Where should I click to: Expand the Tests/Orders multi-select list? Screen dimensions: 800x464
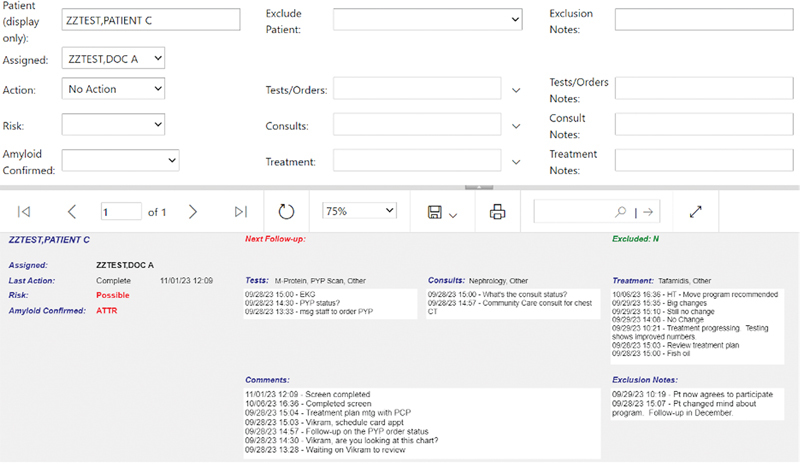click(516, 90)
